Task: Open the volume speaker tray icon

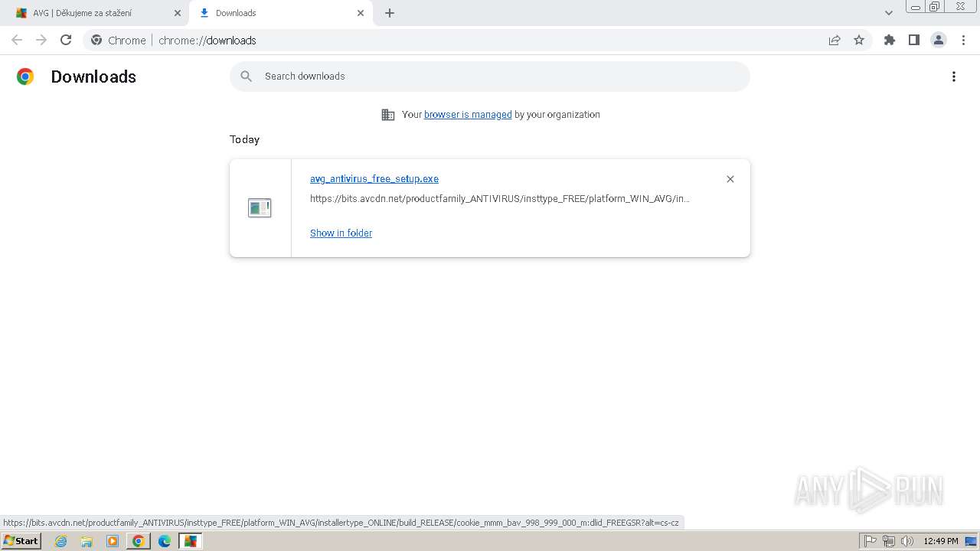Action: tap(907, 541)
